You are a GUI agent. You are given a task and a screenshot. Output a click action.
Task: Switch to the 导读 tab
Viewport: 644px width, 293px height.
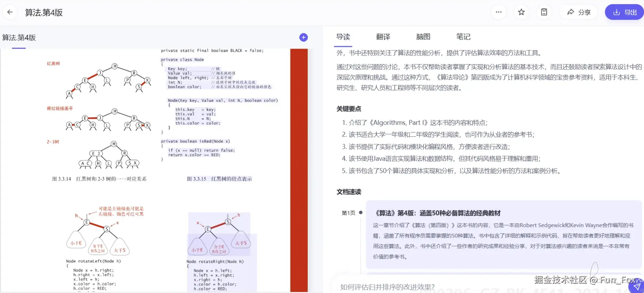coord(343,37)
